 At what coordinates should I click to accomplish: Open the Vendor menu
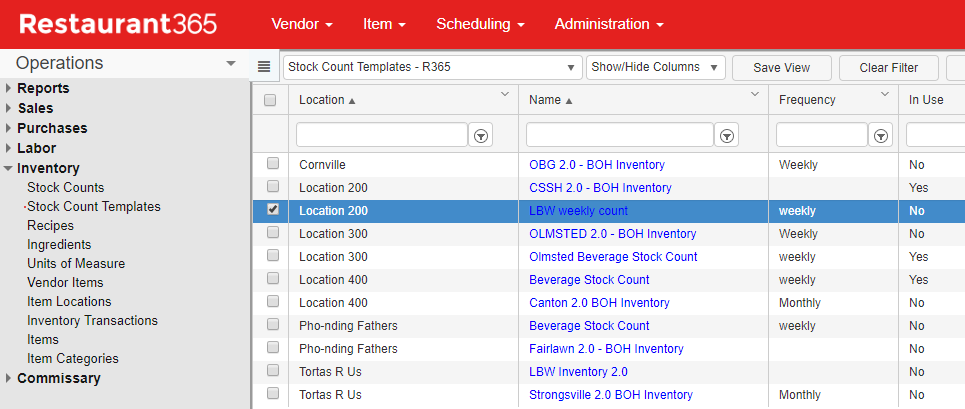(302, 24)
